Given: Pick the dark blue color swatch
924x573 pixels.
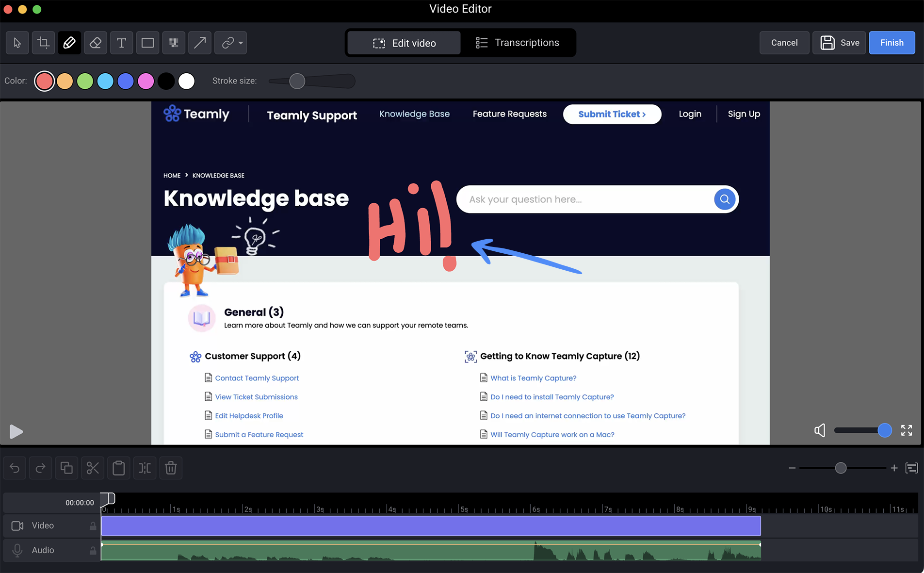Looking at the screenshot, I should point(126,81).
